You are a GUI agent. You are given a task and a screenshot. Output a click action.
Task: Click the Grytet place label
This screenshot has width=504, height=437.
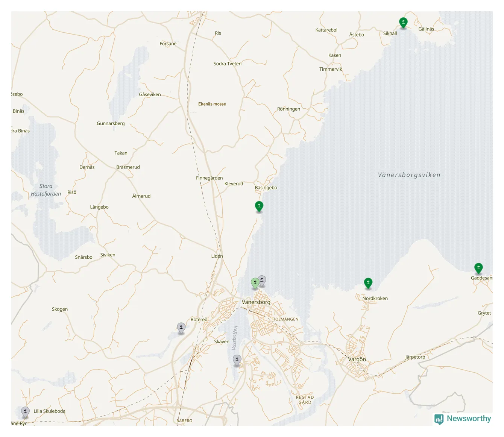click(x=484, y=313)
